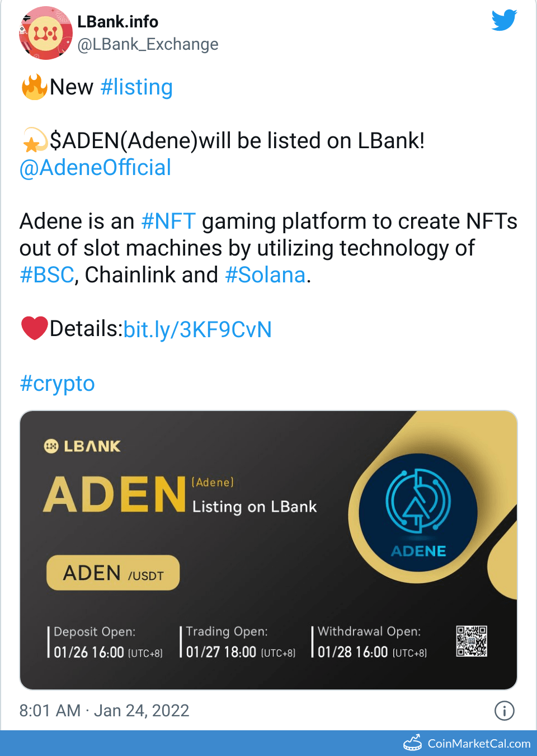Click the fire emoji before New
This screenshot has height=756, width=537.
pyautogui.click(x=34, y=87)
